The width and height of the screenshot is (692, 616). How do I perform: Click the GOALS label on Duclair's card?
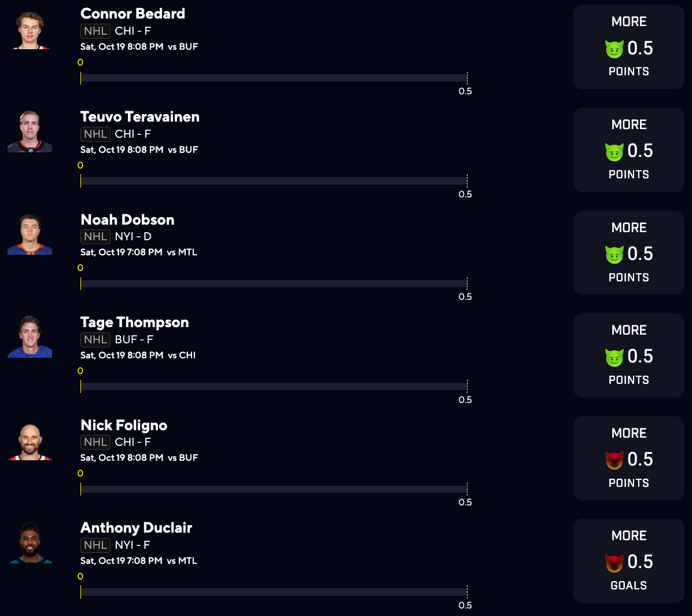629,585
